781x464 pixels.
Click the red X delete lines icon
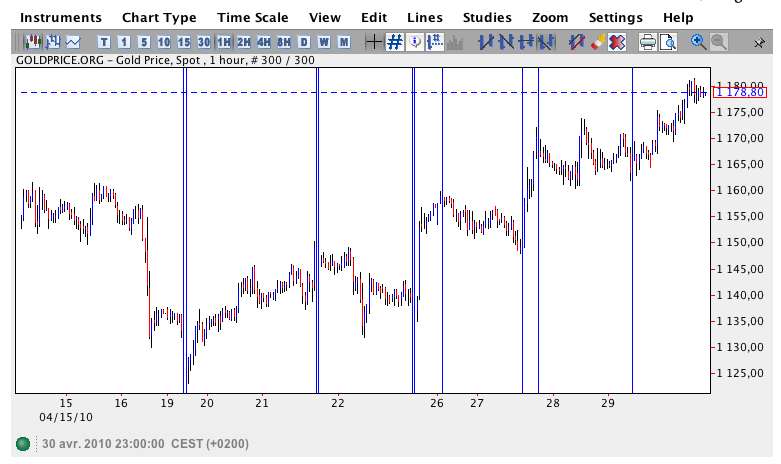(617, 42)
